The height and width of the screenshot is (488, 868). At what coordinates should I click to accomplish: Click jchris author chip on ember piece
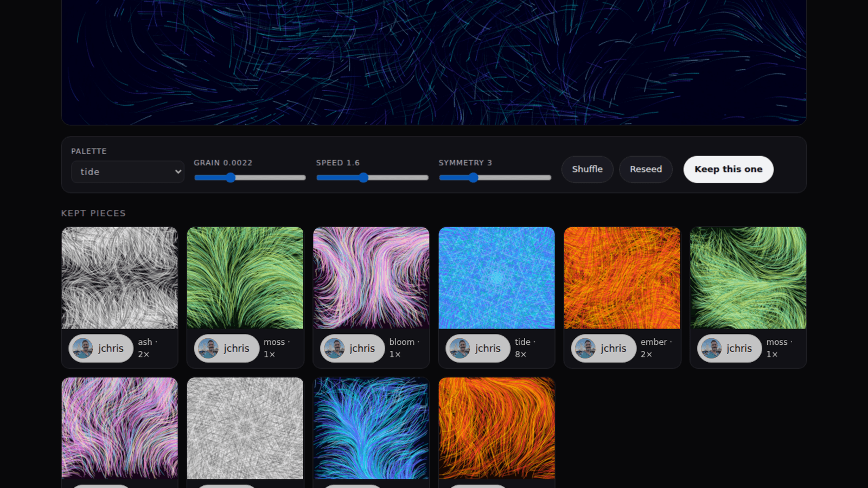[x=603, y=348]
